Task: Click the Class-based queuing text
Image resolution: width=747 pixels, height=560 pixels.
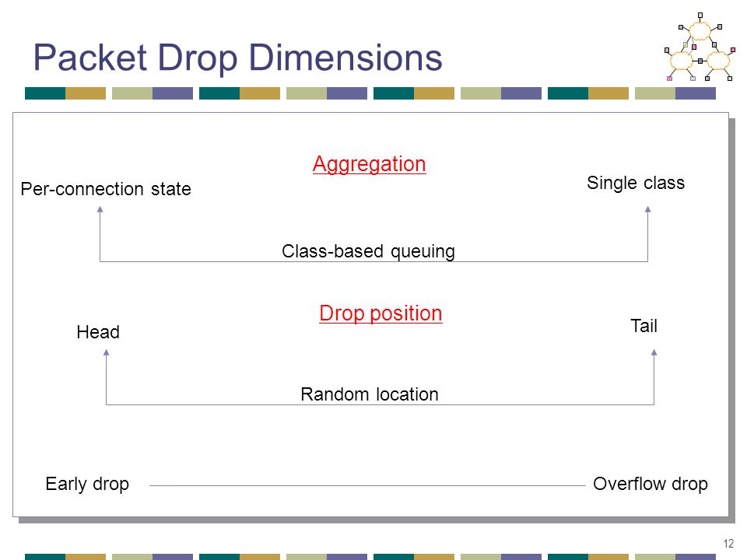Action: 368,251
